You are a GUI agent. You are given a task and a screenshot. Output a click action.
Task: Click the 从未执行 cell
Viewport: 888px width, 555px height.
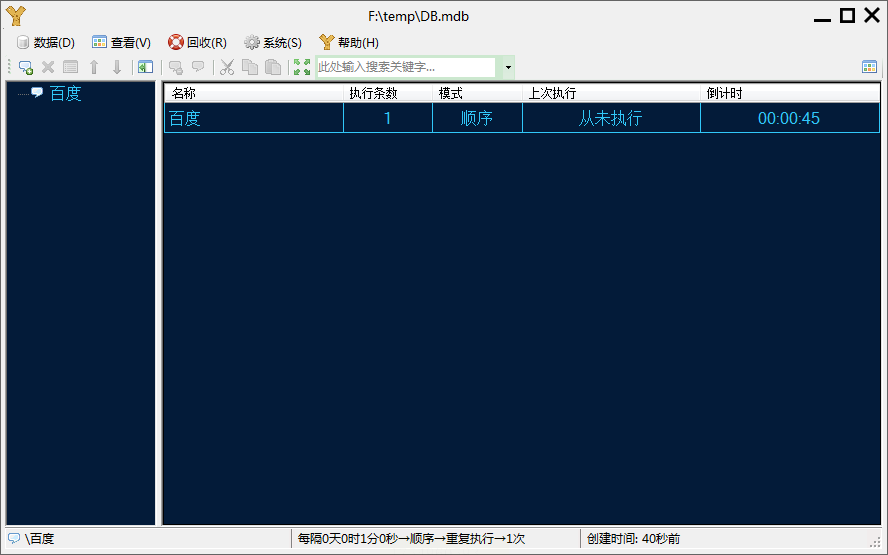(x=611, y=118)
